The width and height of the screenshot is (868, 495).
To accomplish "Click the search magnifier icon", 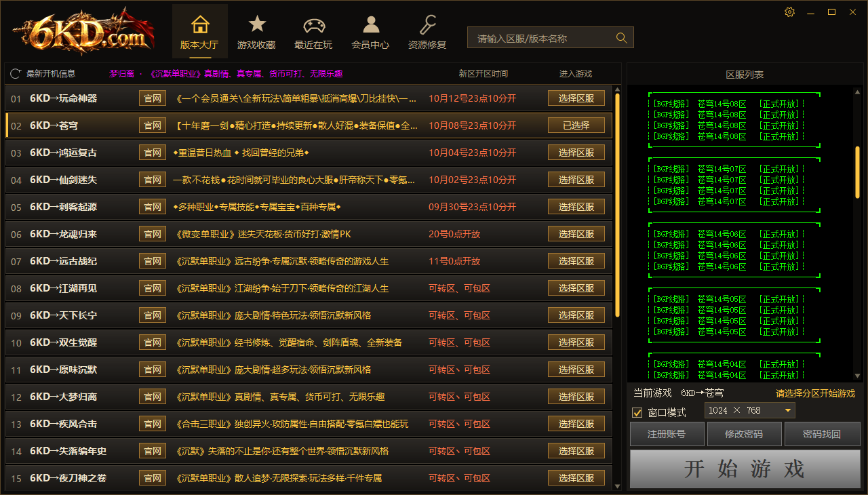I will pyautogui.click(x=621, y=38).
